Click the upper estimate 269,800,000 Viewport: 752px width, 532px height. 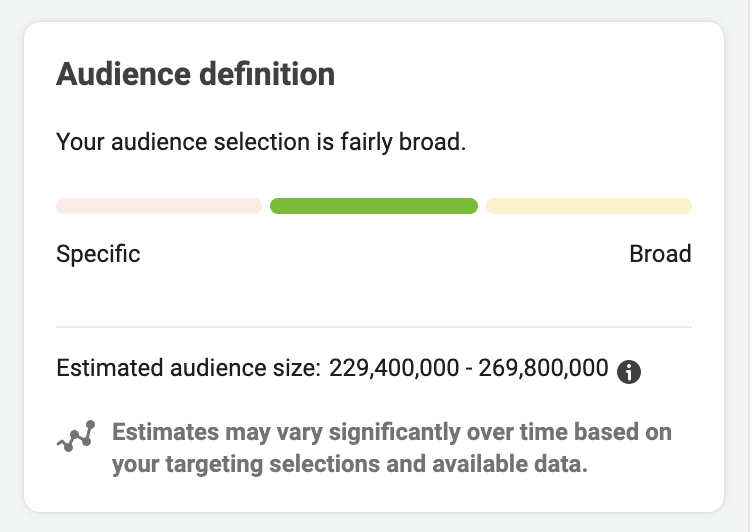[x=544, y=368]
